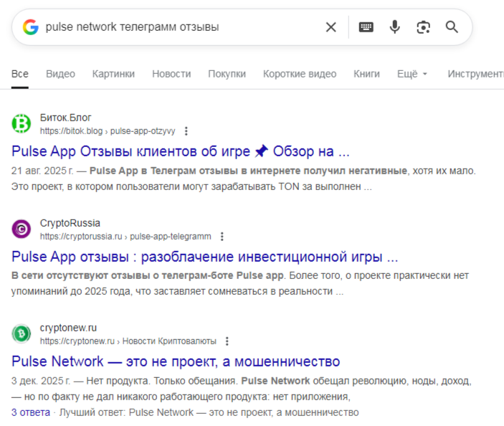Click the Биток.Блог site favicon

tap(22, 124)
